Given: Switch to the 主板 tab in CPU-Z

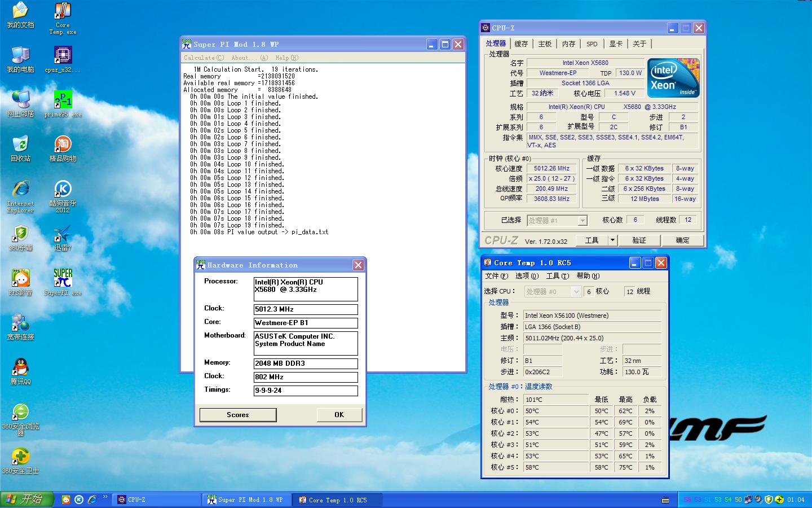Looking at the screenshot, I should pyautogui.click(x=545, y=43).
